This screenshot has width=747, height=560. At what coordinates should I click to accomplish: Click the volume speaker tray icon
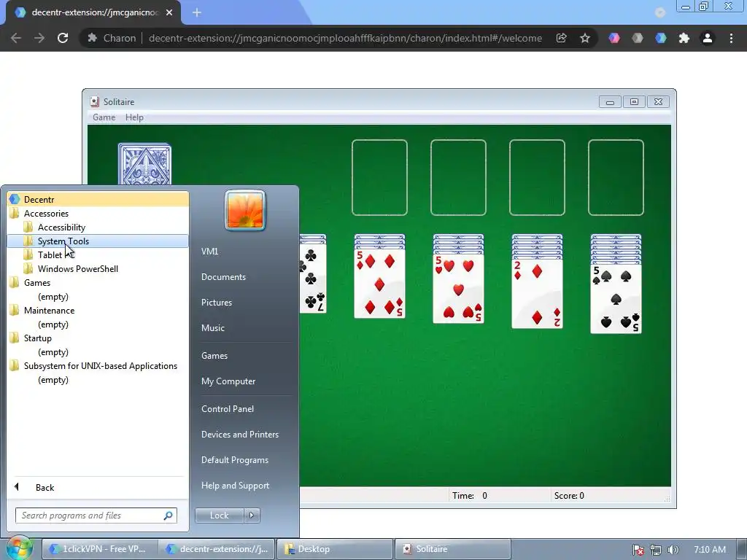[673, 550]
